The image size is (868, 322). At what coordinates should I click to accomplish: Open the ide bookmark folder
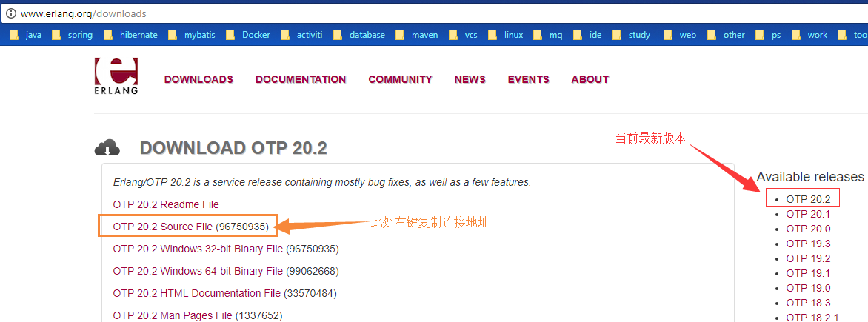coord(589,35)
